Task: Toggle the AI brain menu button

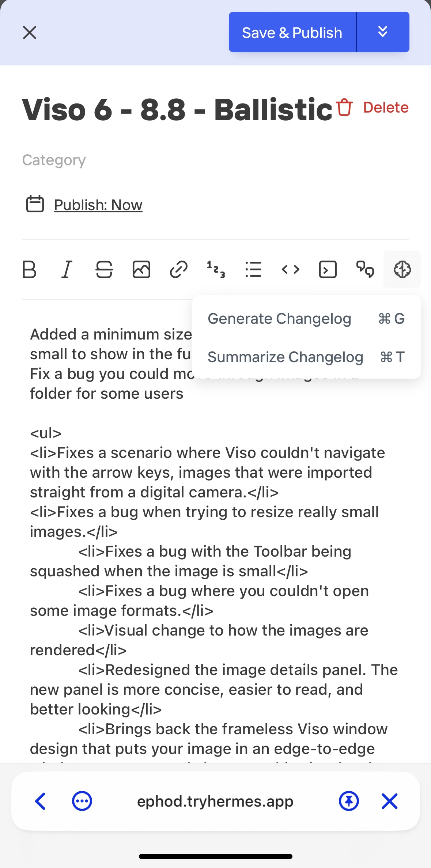Action: (402, 270)
